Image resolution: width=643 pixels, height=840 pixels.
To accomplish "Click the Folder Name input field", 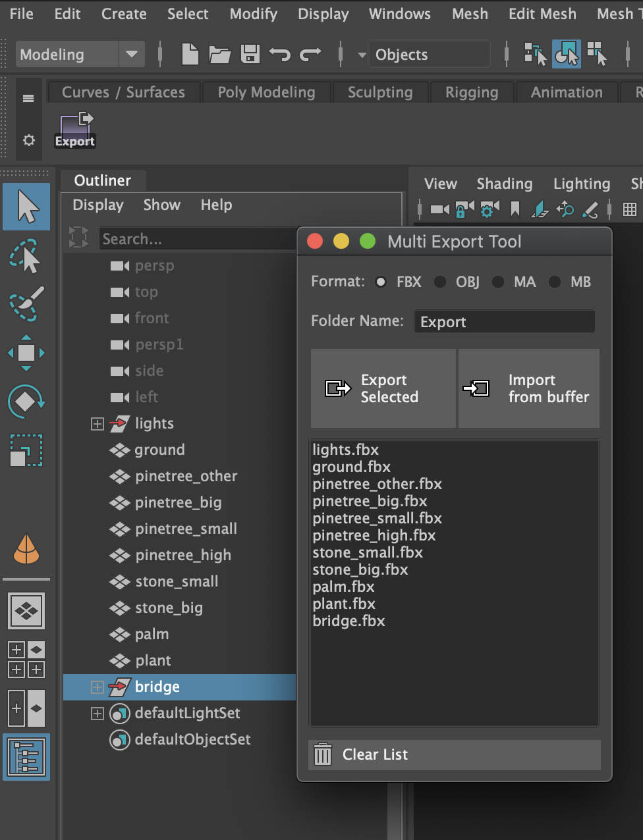I will (x=505, y=322).
